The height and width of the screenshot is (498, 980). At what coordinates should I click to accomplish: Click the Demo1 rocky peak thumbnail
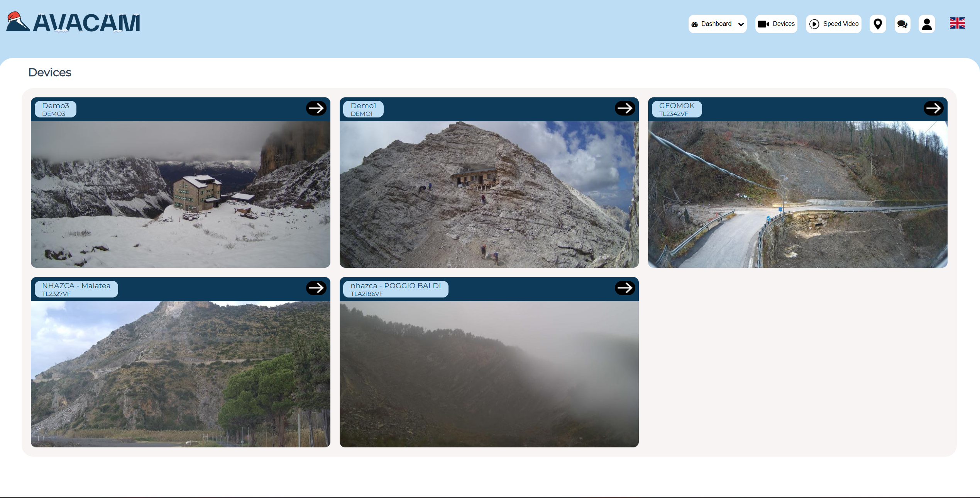pos(489,194)
